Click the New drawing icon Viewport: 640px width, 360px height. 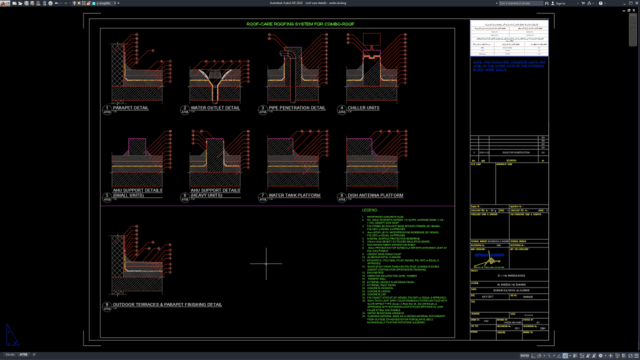coord(14,3)
